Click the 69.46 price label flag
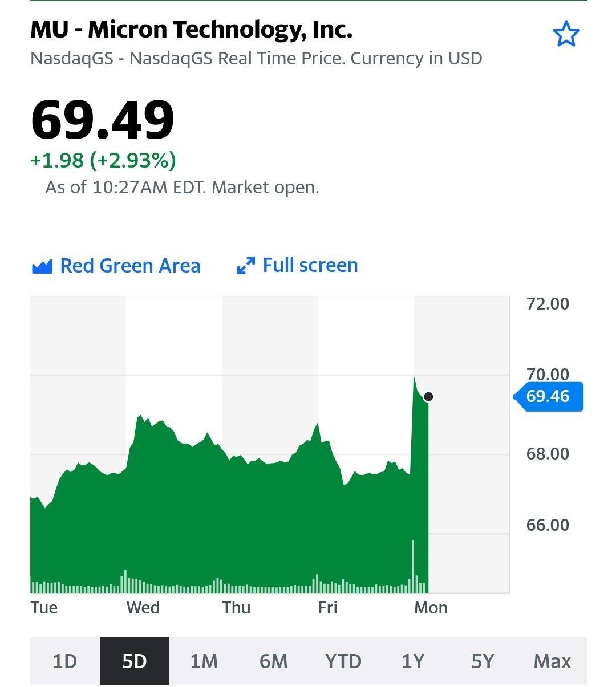This screenshot has width=616, height=687. 548,396
